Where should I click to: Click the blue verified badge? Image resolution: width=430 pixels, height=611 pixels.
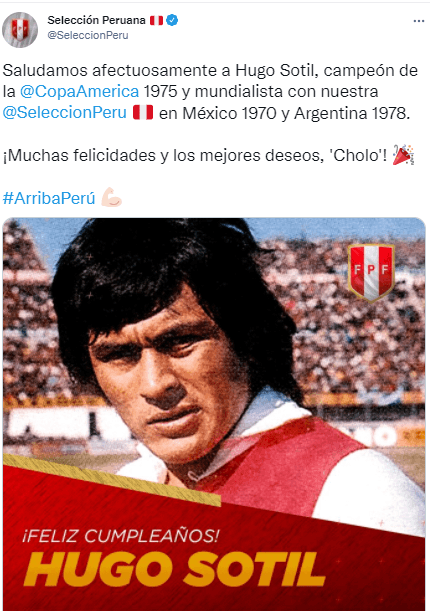pos(172,20)
